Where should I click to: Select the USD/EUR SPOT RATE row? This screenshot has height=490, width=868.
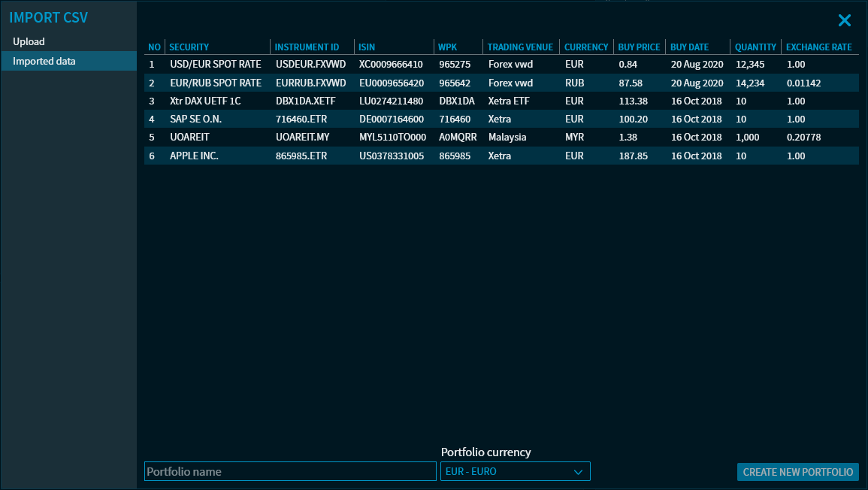[x=216, y=65]
